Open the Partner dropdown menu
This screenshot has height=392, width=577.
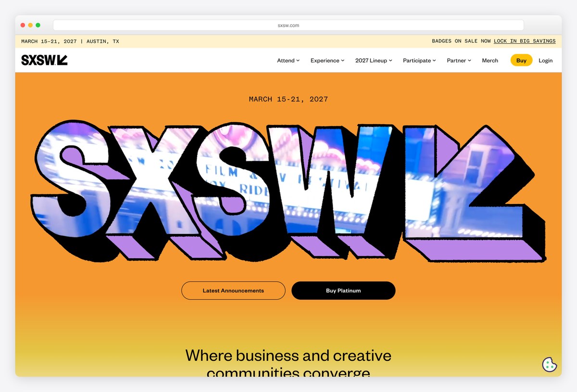click(459, 61)
